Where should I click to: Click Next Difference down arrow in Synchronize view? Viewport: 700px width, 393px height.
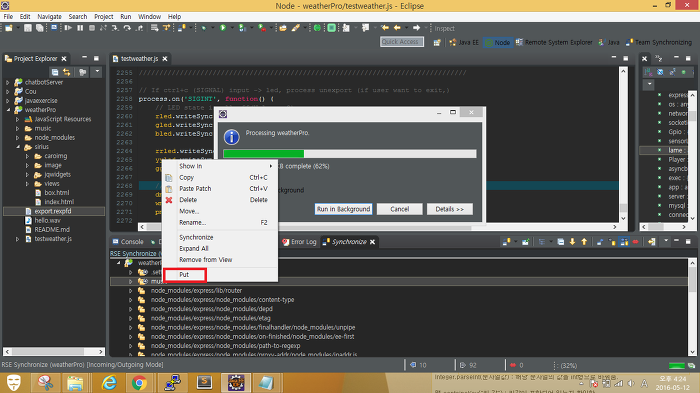572,242
